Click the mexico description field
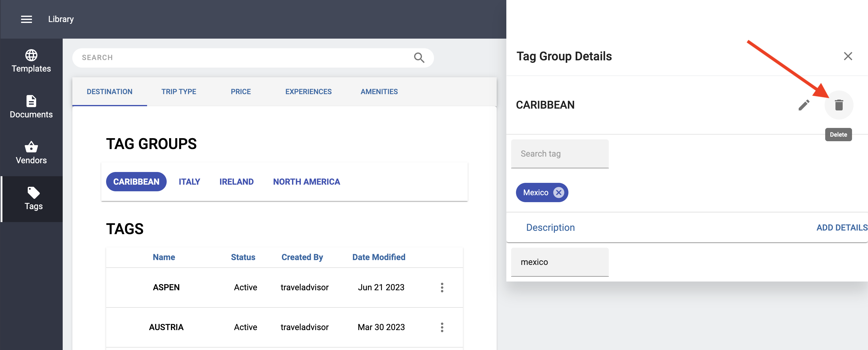The image size is (868, 350). point(560,262)
